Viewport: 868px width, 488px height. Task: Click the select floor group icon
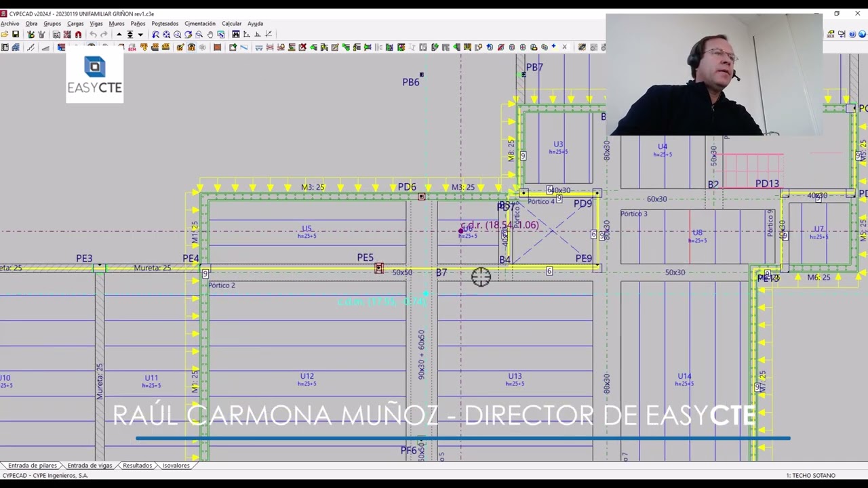[x=130, y=35]
